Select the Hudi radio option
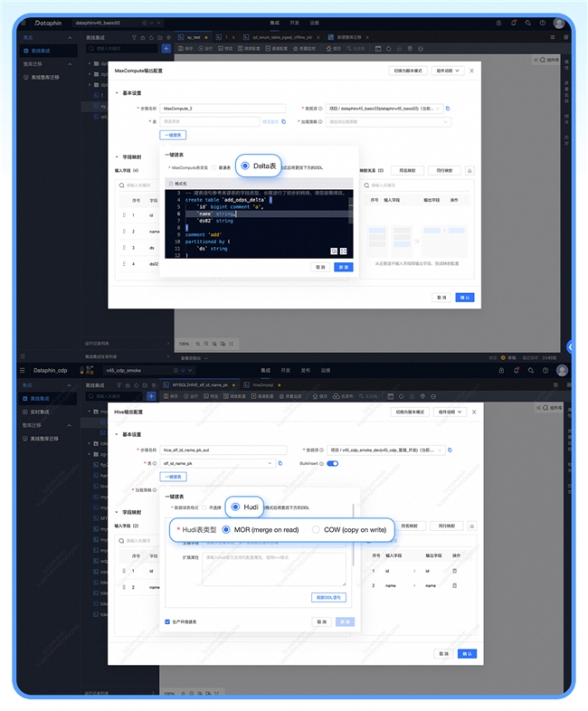 pos(237,507)
